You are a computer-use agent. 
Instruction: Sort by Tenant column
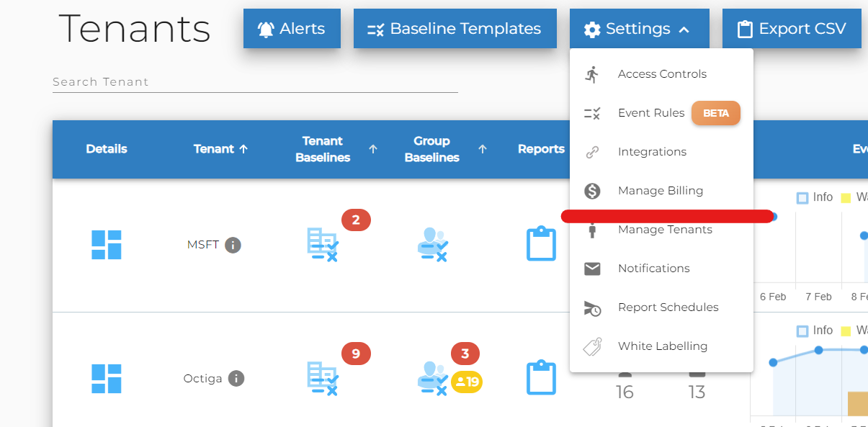[220, 149]
